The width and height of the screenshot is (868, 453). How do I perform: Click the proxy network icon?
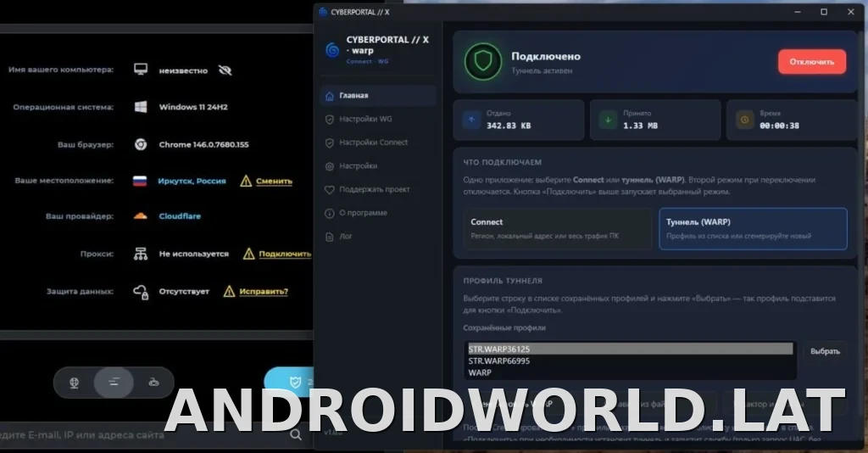[141, 254]
